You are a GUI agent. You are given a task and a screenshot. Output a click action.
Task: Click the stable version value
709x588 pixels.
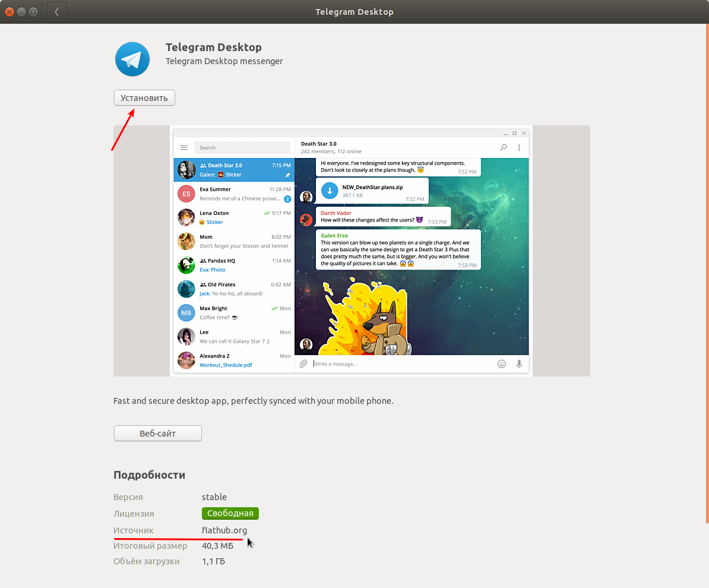pyautogui.click(x=214, y=497)
